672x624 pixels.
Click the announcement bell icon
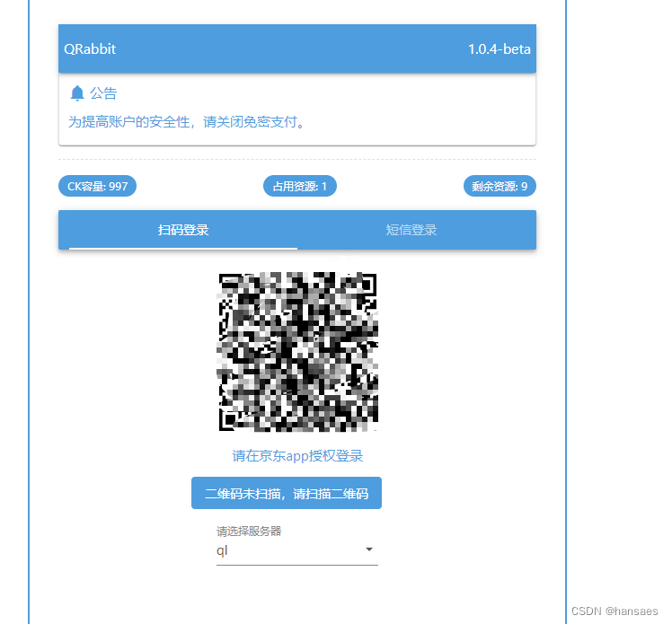[77, 93]
